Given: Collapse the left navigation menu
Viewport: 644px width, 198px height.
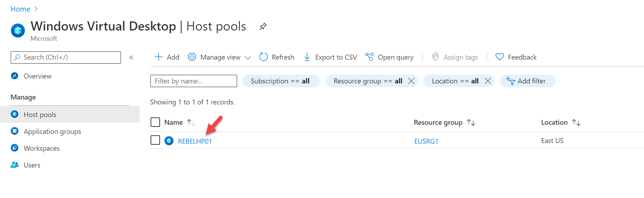Looking at the screenshot, I should (131, 57).
